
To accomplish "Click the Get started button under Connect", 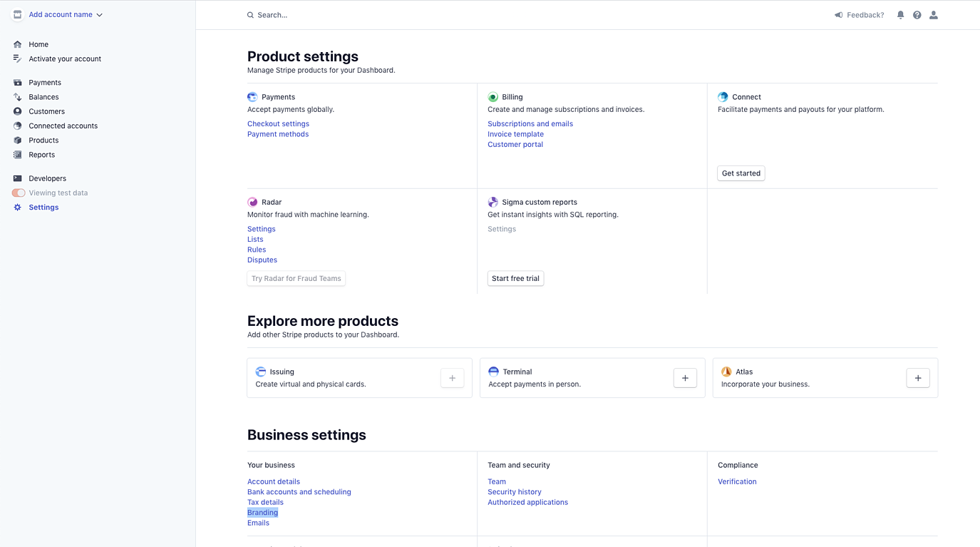I will [741, 173].
